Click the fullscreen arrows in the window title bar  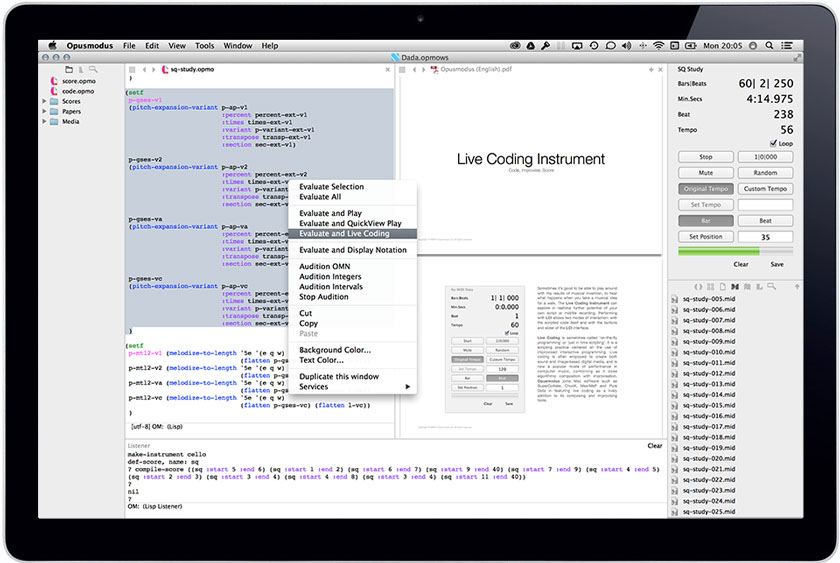tap(797, 57)
